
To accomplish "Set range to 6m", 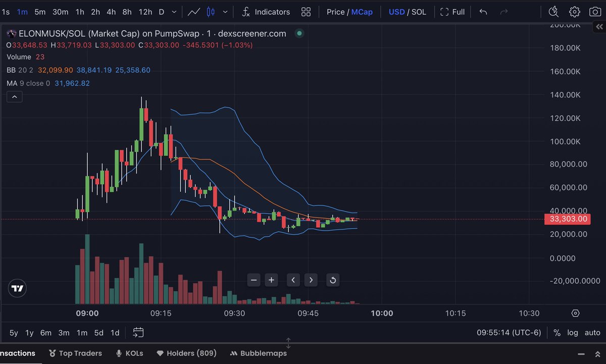I will [x=46, y=333].
